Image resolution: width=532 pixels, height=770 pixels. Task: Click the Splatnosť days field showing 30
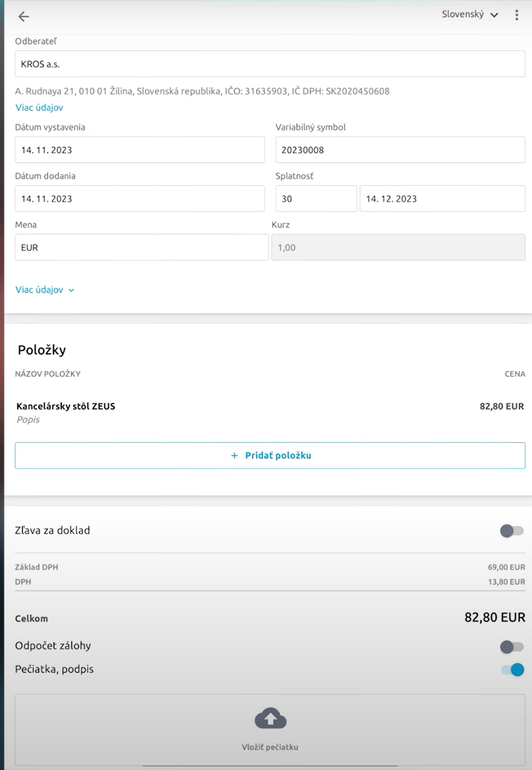click(x=316, y=199)
